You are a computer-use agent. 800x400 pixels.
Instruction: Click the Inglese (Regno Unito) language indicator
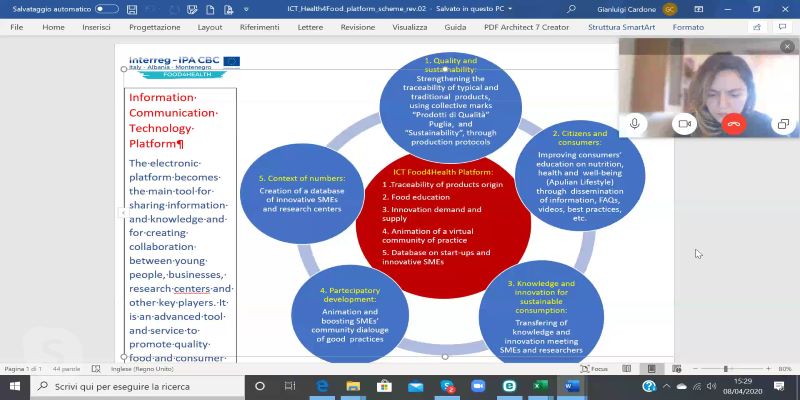[142, 369]
